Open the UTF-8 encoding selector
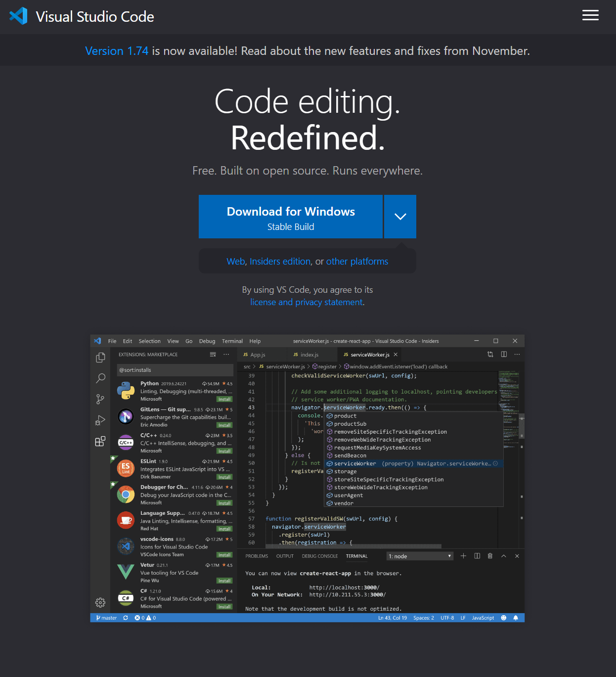The image size is (616, 677). (x=447, y=618)
